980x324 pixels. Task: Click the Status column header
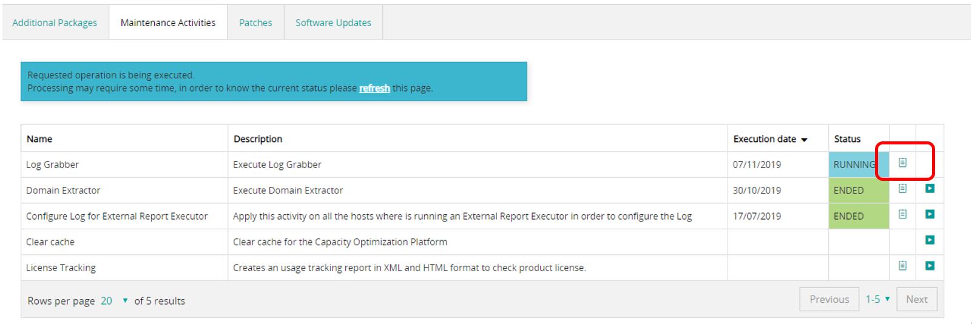click(847, 139)
